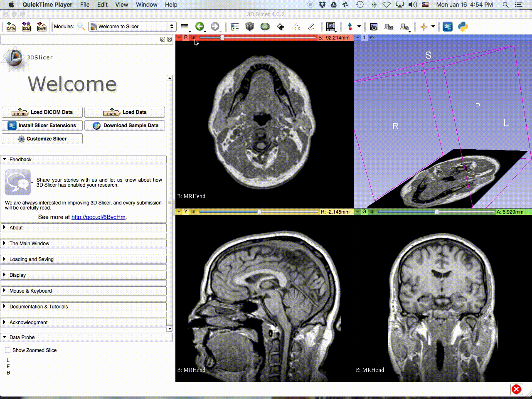Click the module panel float button
532x399 pixels.
pos(163,39)
